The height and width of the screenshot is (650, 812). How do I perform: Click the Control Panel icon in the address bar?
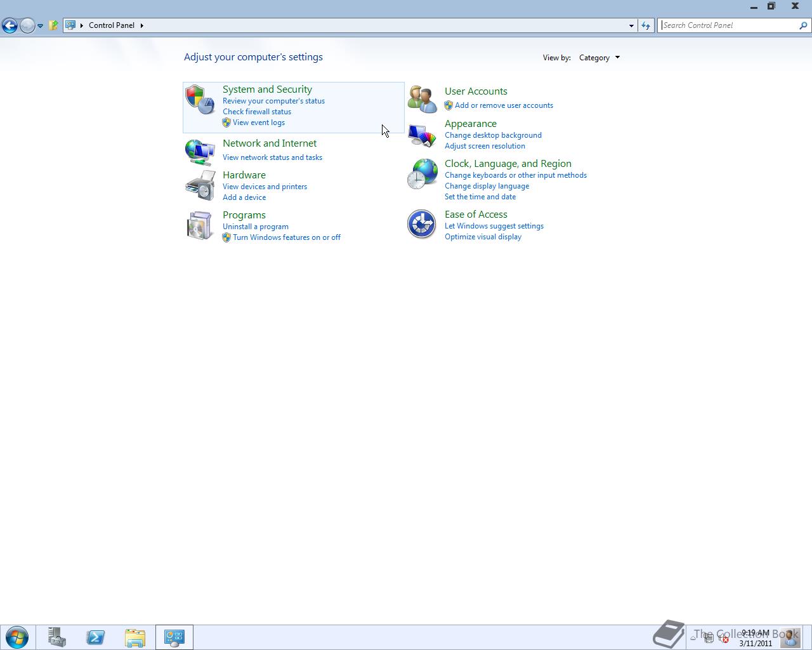pyautogui.click(x=70, y=25)
